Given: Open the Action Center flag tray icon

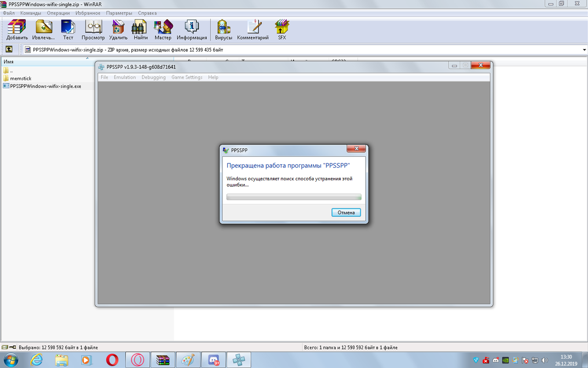Looking at the screenshot, I should [525, 360].
